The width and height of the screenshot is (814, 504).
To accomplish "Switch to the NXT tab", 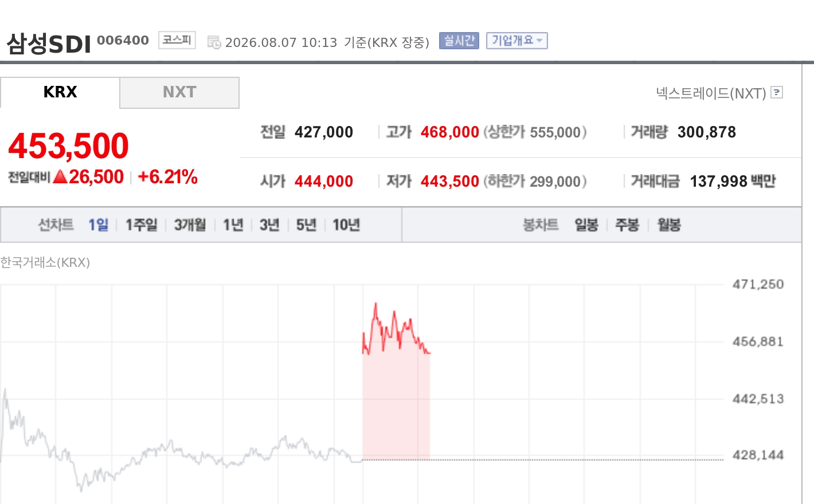I will tap(179, 92).
